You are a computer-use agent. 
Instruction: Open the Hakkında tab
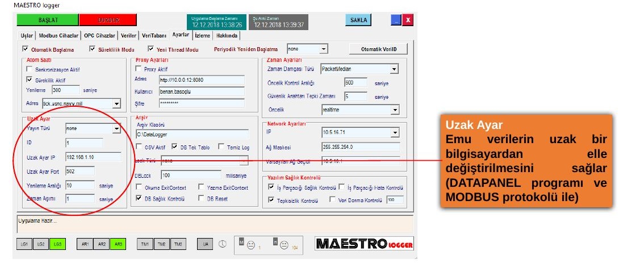[x=227, y=35]
